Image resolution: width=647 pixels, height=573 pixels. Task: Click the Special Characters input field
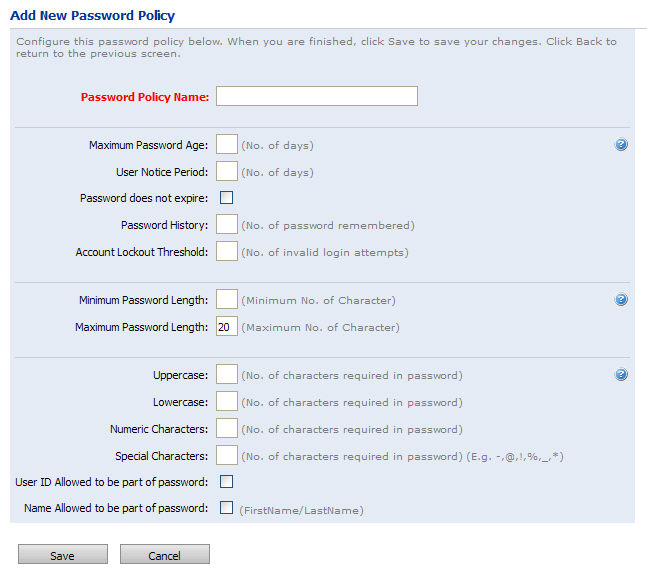226,456
